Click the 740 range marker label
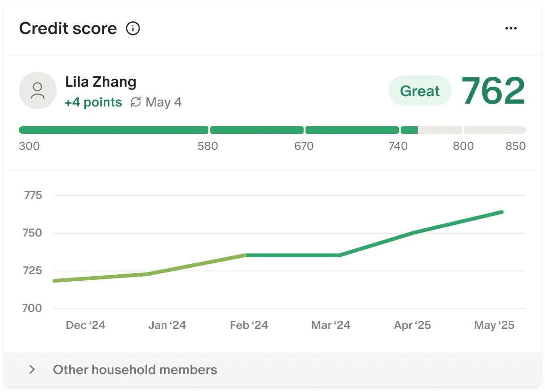This screenshot has height=392, width=545. pos(398,146)
